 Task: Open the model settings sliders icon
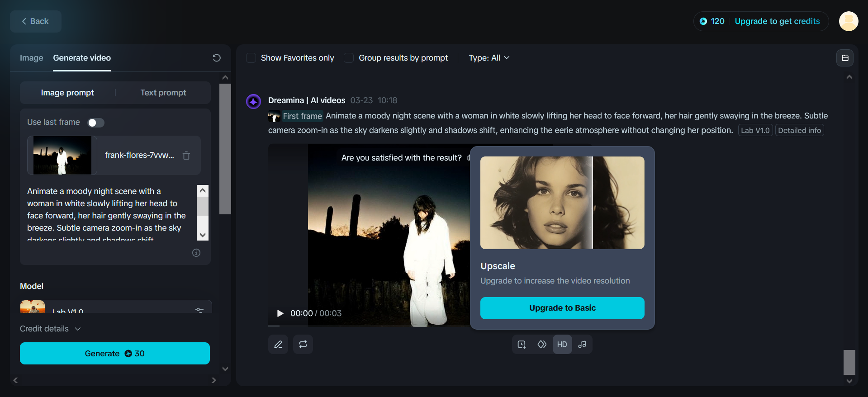(199, 310)
